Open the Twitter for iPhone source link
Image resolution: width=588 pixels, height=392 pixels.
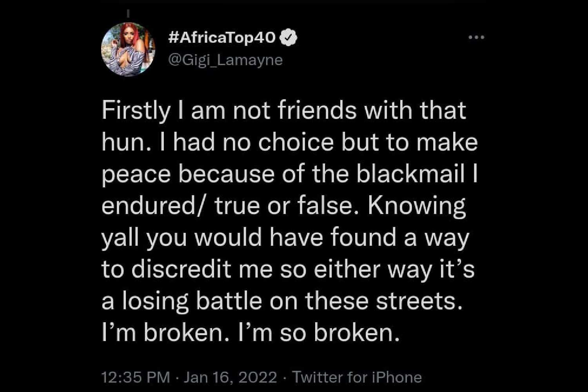(357, 377)
